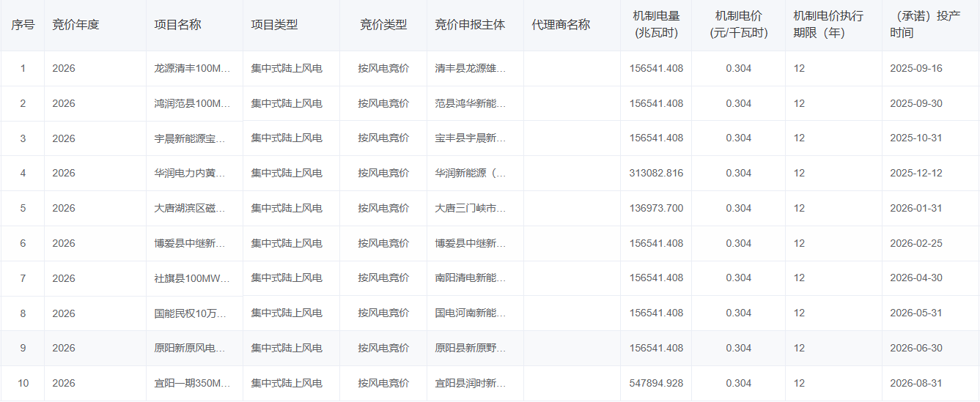The image size is (980, 402).
Task: Click the date 2025-10-31
Action: point(916,138)
